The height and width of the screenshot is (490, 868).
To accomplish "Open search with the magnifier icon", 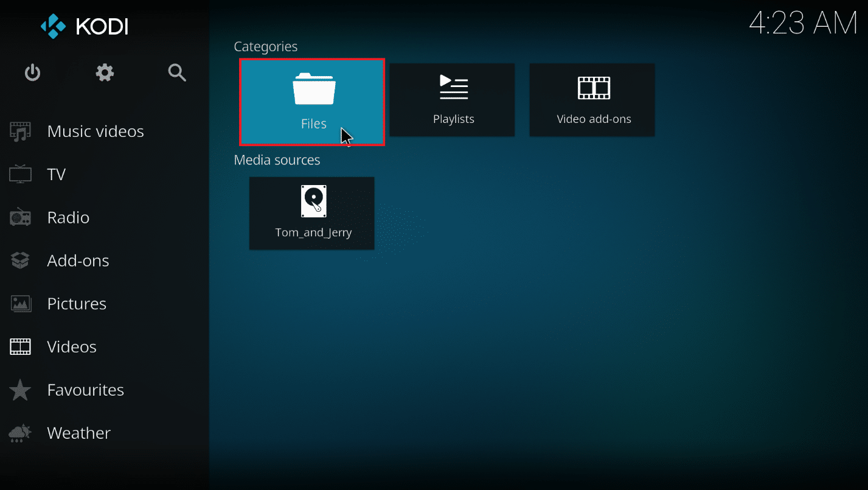I will 177,73.
